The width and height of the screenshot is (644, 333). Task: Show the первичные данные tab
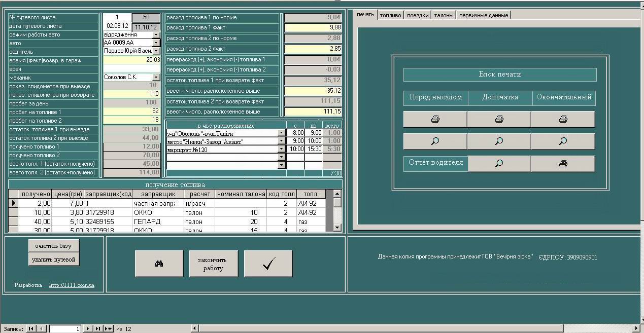click(x=484, y=15)
